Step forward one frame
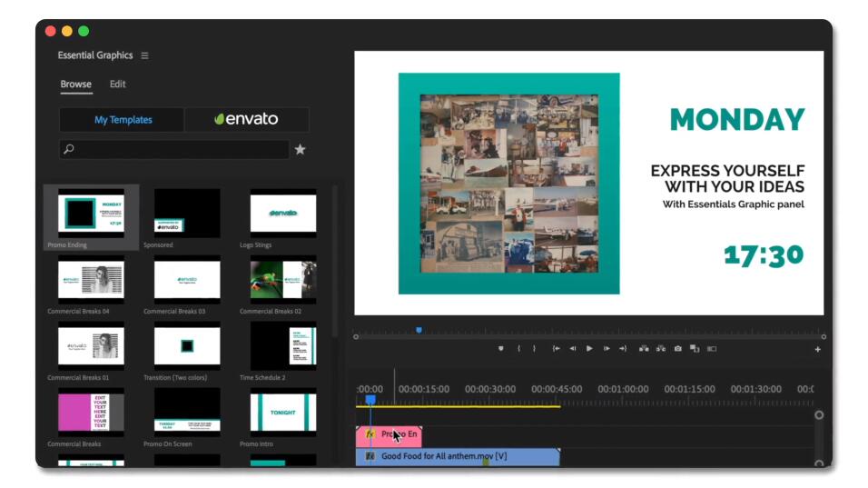This screenshot has height=488, width=868. tap(606, 349)
